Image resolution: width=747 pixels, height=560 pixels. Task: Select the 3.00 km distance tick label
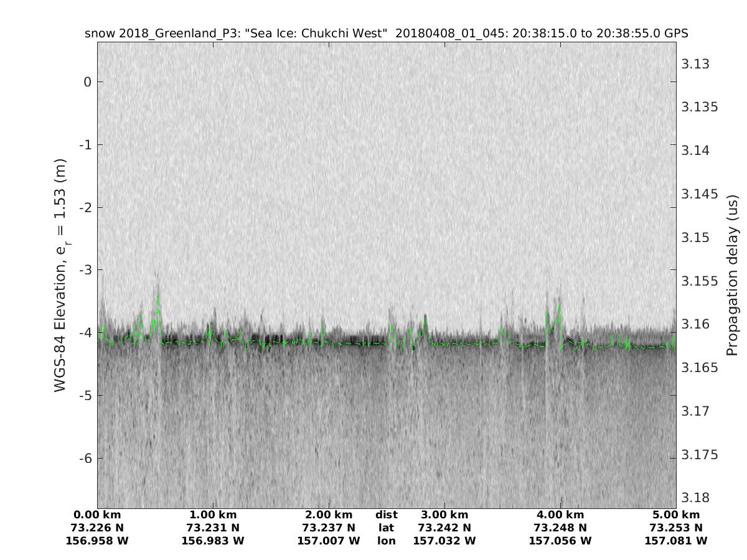tap(444, 515)
